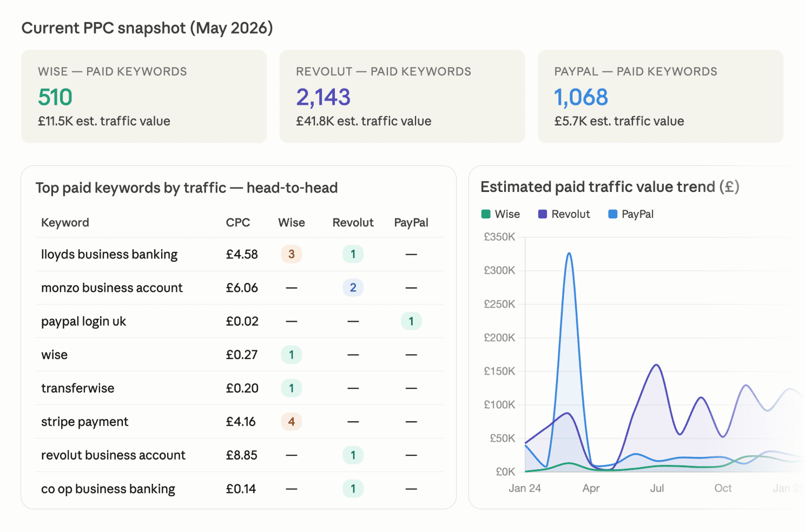
Task: Click the £0.02 CPC value
Action: [x=242, y=321]
